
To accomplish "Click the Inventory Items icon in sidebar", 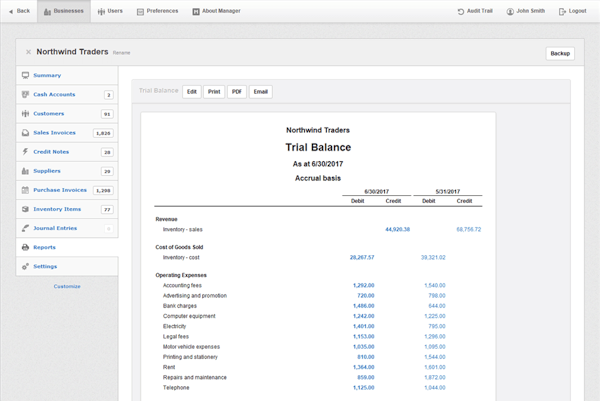I will click(x=25, y=209).
